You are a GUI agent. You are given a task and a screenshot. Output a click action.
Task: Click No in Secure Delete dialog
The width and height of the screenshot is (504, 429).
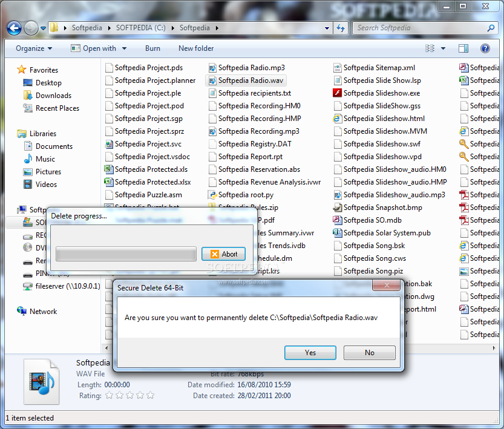[x=369, y=353]
